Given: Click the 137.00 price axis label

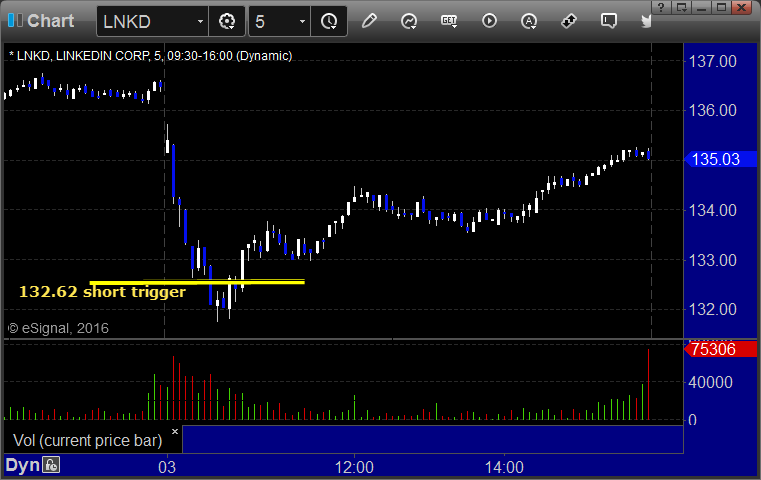Looking at the screenshot, I should [x=713, y=62].
